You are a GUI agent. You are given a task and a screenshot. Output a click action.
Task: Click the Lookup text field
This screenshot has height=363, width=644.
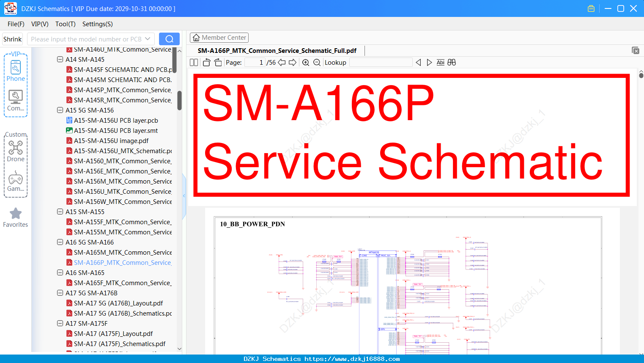point(381,63)
